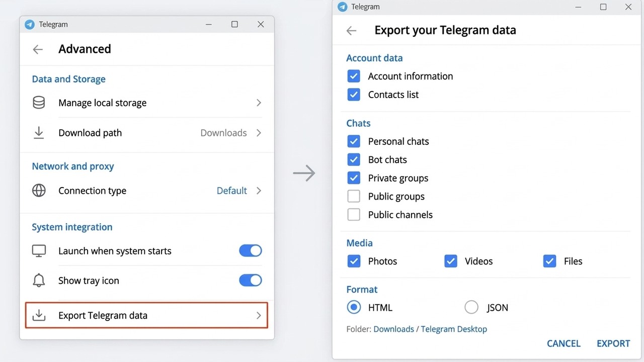
Task: Open Download path chevron
Action: (x=259, y=133)
